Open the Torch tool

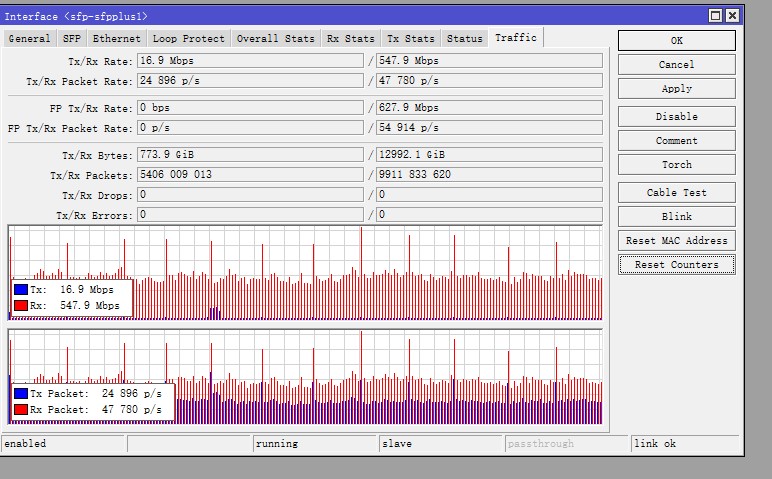coord(676,164)
